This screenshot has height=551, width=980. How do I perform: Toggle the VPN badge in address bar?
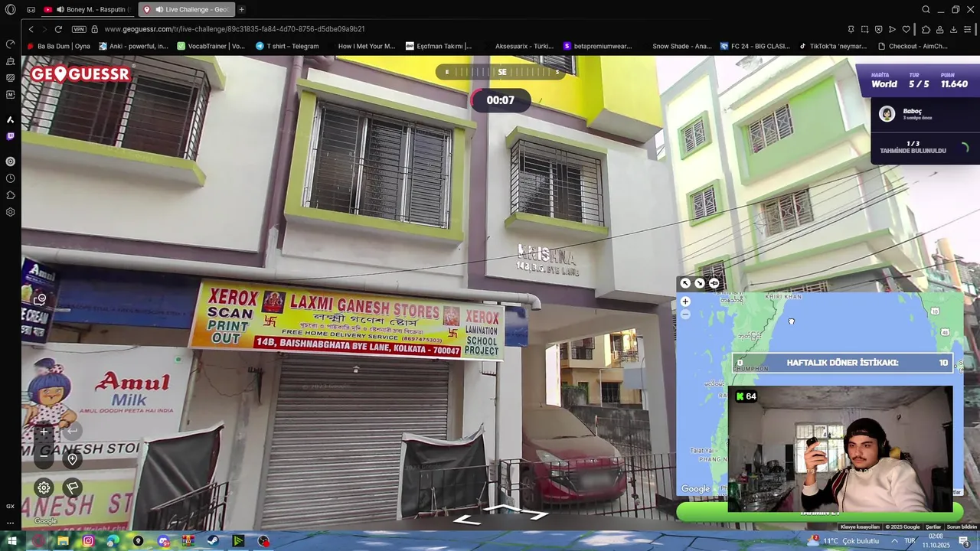tap(79, 29)
